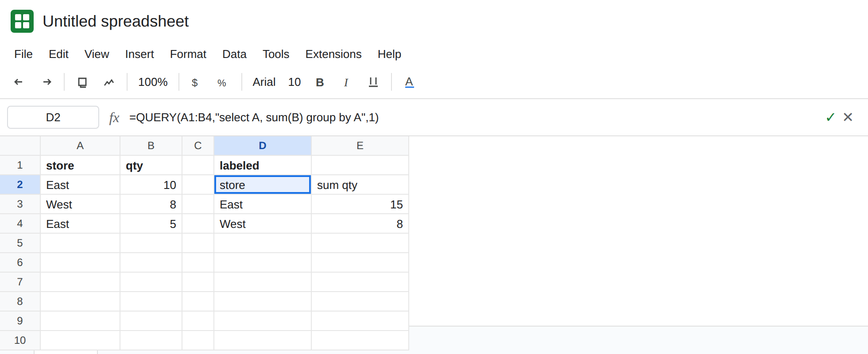Screen dimensions: 868x354
Task: Select column B header
Action: pyautogui.click(x=151, y=146)
